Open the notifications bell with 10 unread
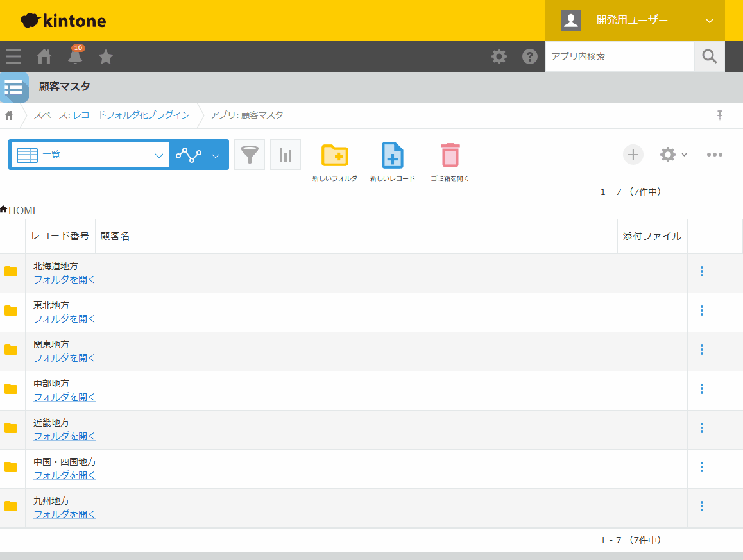Viewport: 743px width, 560px height. [75, 56]
